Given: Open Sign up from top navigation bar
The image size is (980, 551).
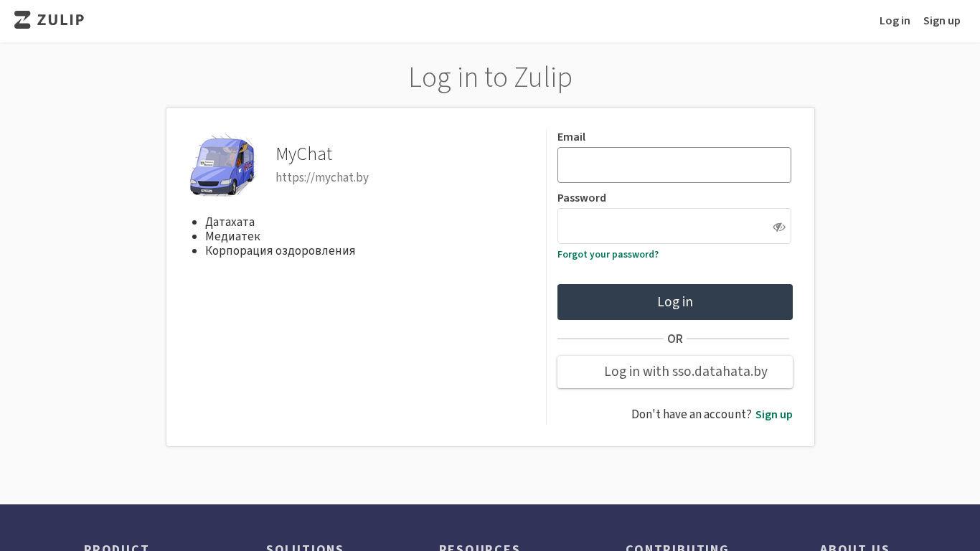Looking at the screenshot, I should tap(941, 20).
